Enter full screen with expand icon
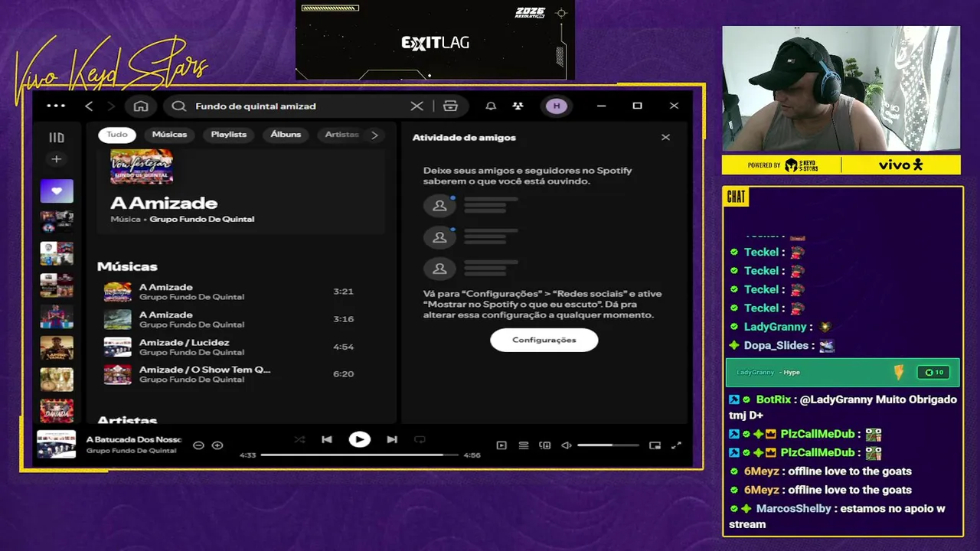Viewport: 980px width, 551px height. 676,445
